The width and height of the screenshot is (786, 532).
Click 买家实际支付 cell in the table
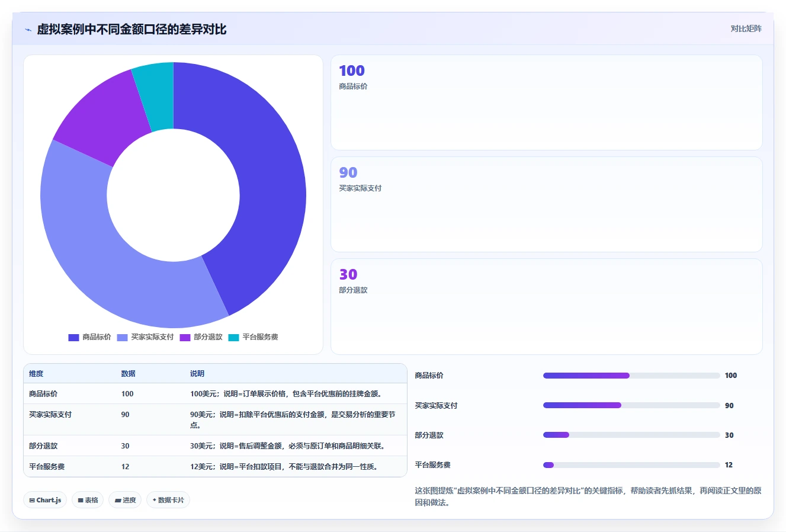coord(50,415)
